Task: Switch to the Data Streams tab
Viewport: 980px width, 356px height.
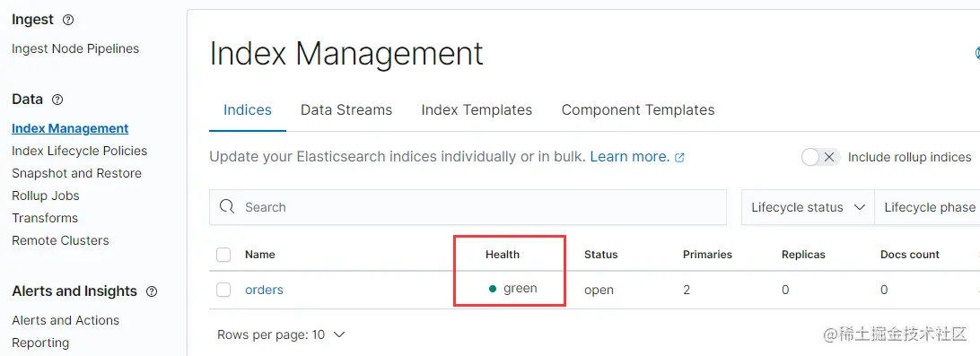Action: [x=346, y=110]
